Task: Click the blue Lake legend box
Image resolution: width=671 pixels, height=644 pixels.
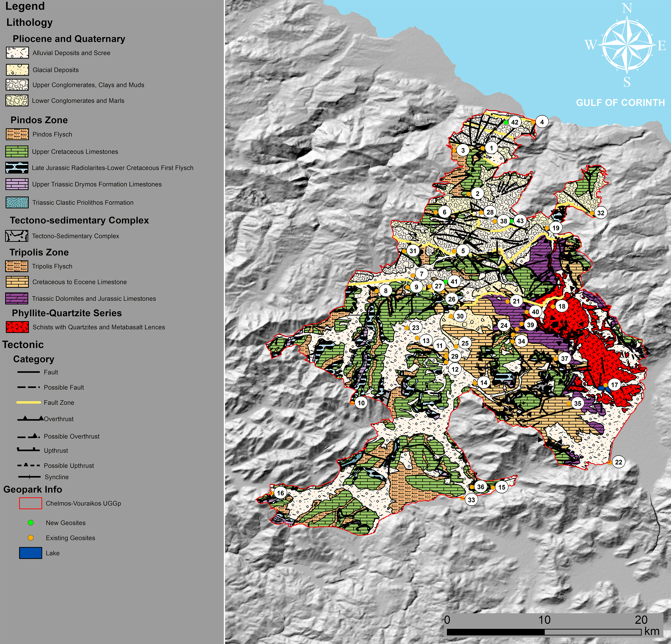Action: (30, 553)
